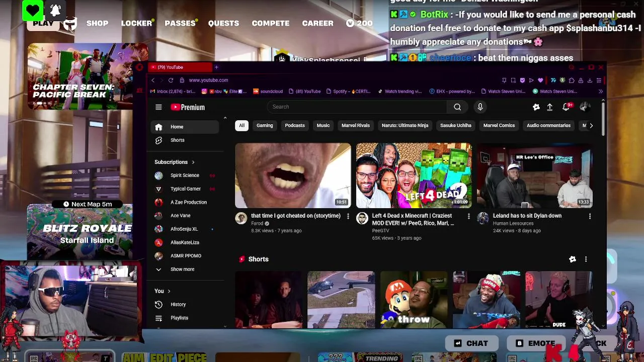The image size is (644, 362).
Task: Click the browser address bar URL
Action: tap(208, 80)
